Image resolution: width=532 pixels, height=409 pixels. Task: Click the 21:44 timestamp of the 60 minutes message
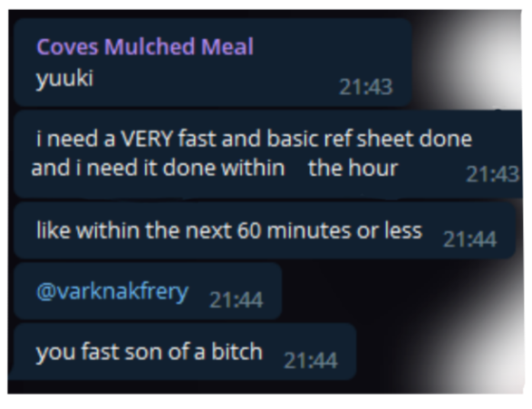[469, 239]
